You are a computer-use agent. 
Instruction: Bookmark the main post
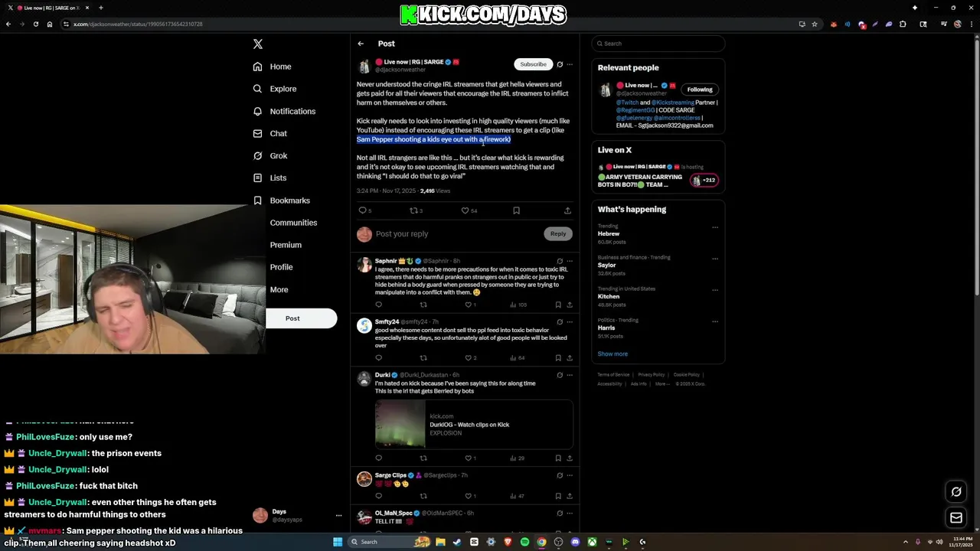pos(516,210)
